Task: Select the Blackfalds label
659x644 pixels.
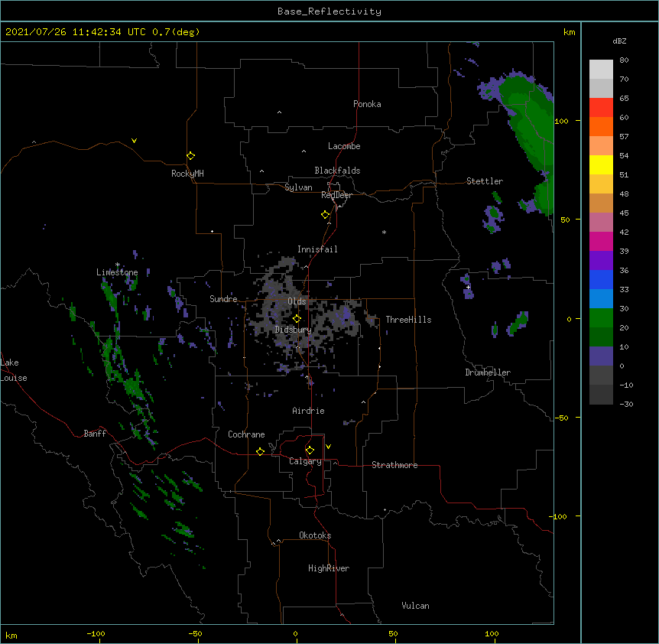Action: point(337,171)
